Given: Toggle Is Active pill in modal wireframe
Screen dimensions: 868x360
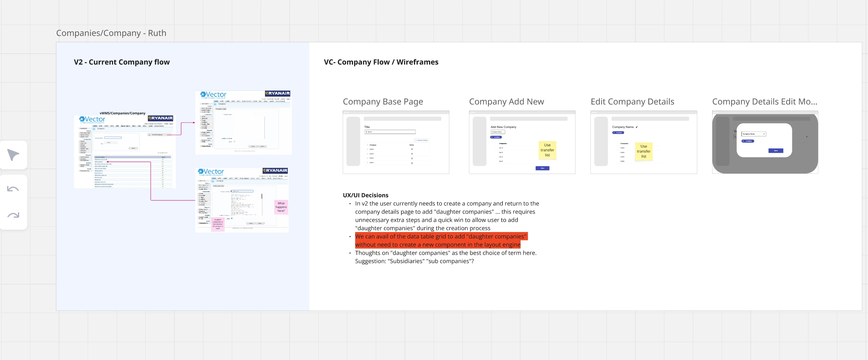Looking at the screenshot, I should [748, 141].
